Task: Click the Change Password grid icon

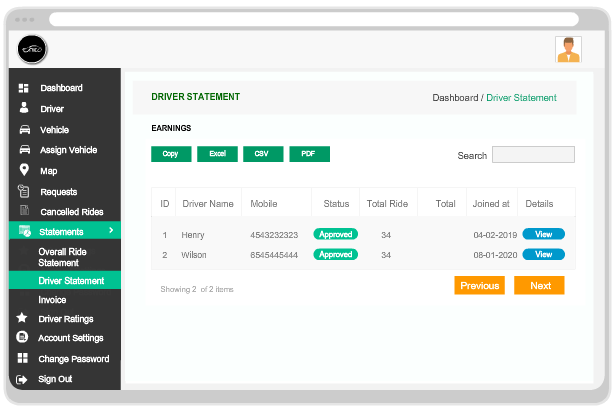Action: coord(23,358)
